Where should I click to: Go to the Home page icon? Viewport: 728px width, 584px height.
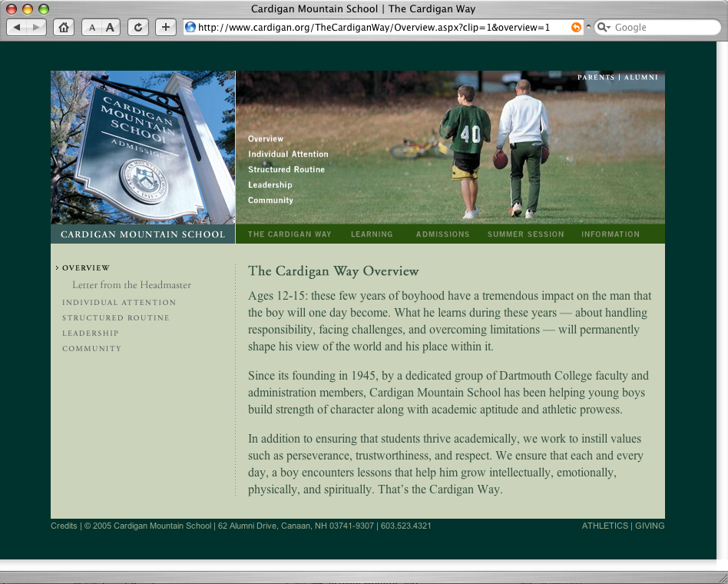64,28
